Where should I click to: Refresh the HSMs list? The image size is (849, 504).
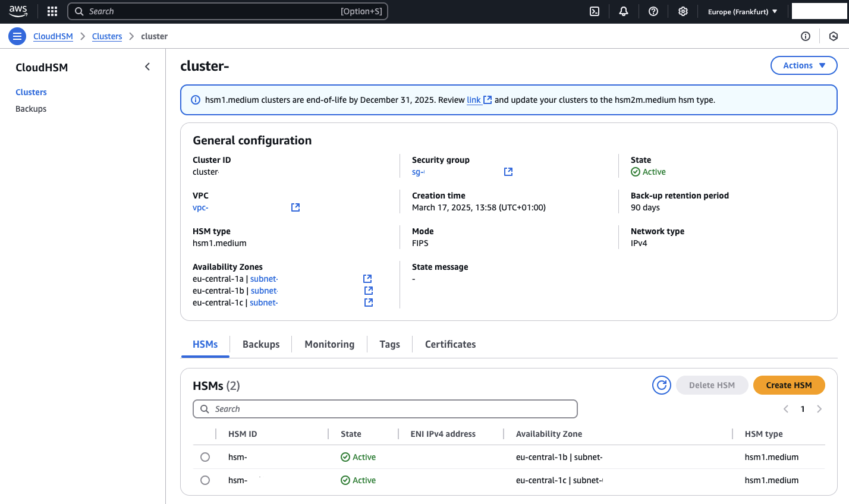point(661,385)
